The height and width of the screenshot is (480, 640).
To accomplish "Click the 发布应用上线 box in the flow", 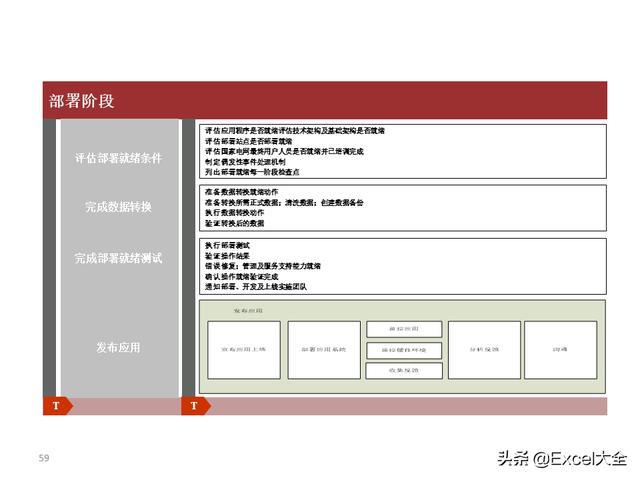I will pos(244,350).
